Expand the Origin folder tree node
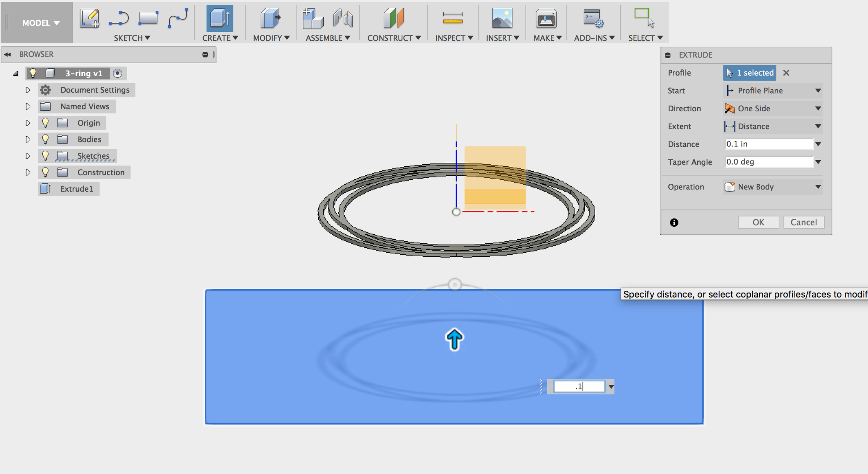The height and width of the screenshot is (474, 868). pyautogui.click(x=28, y=123)
